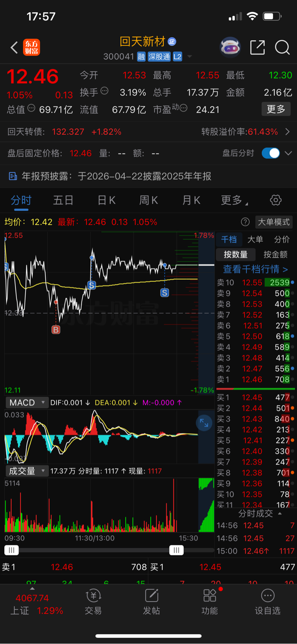
Task: Collapse the 分时成交 panel arrow
Action: point(280,513)
